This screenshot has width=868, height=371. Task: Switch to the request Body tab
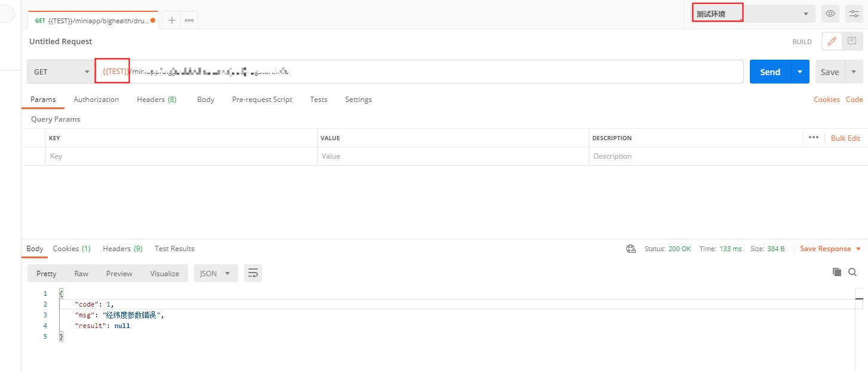tap(205, 100)
